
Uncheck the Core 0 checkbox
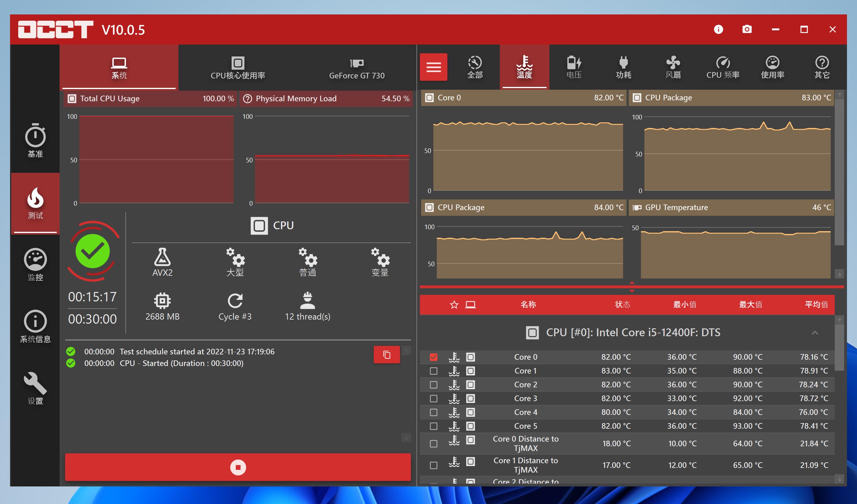click(433, 357)
